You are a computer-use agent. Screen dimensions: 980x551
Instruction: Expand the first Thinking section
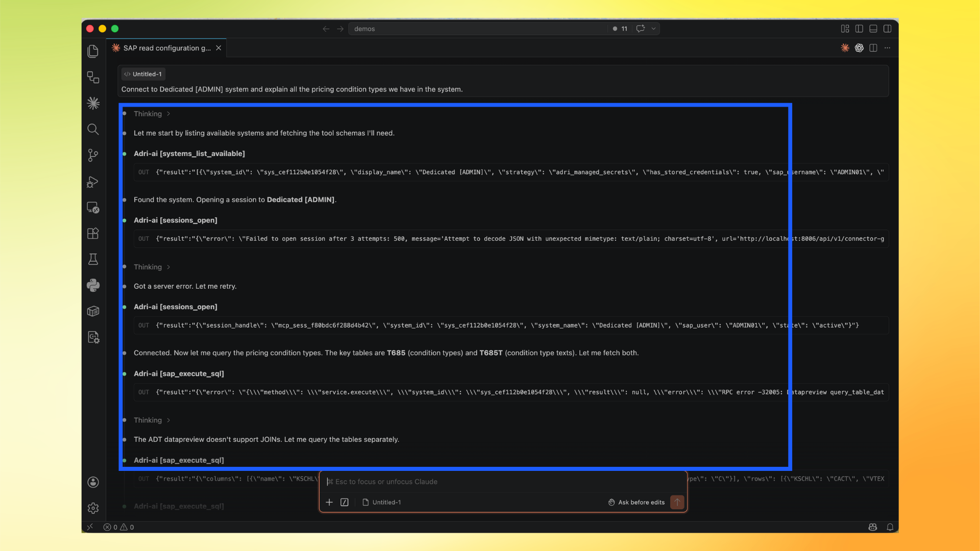(151, 113)
